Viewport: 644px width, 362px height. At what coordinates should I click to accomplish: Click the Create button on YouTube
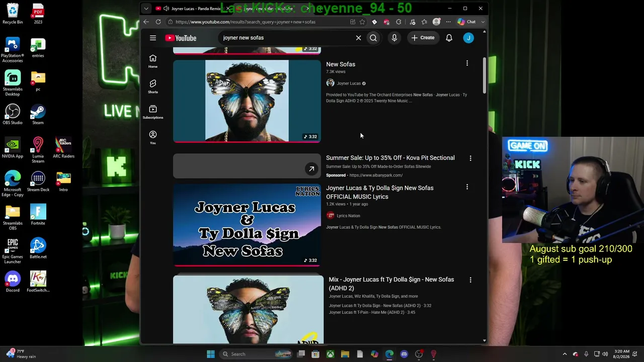(x=423, y=38)
